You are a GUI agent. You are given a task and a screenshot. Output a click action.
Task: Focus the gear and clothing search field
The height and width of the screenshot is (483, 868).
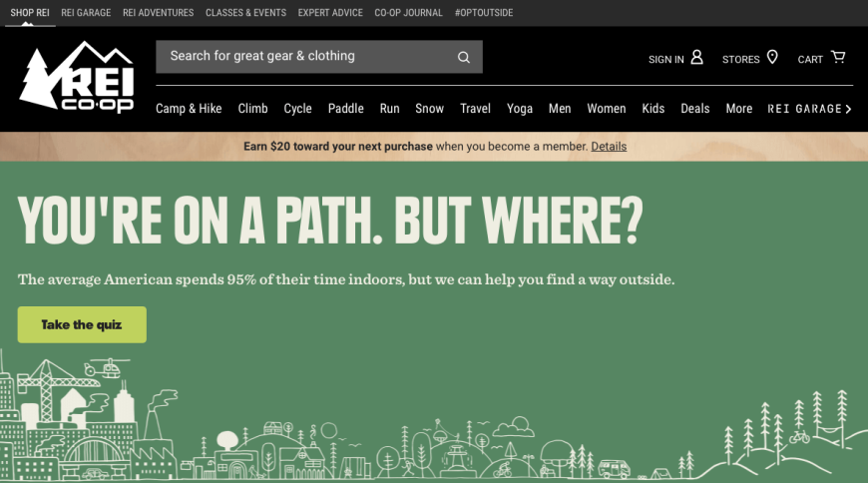pos(319,57)
